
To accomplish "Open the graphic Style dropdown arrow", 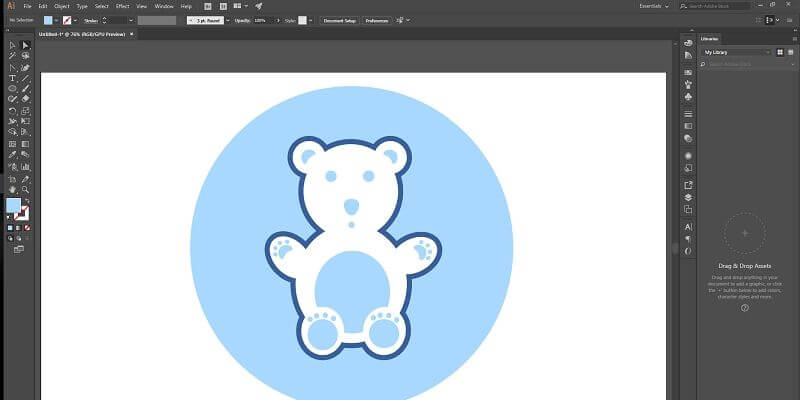I will [310, 20].
